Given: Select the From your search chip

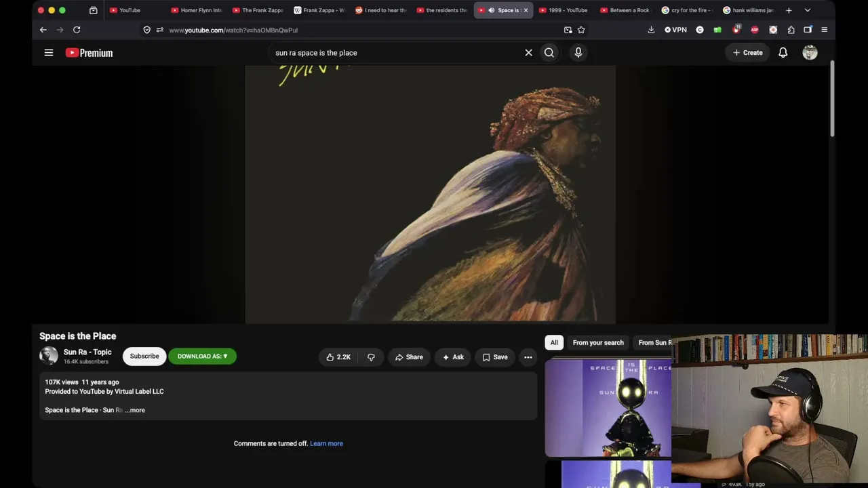Looking at the screenshot, I should point(598,343).
